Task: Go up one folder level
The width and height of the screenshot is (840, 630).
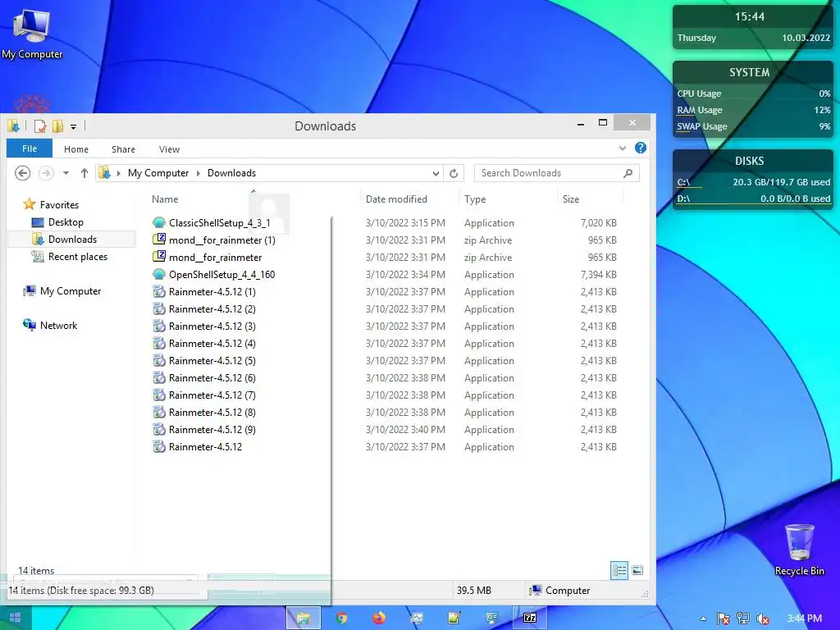Action: pos(84,173)
